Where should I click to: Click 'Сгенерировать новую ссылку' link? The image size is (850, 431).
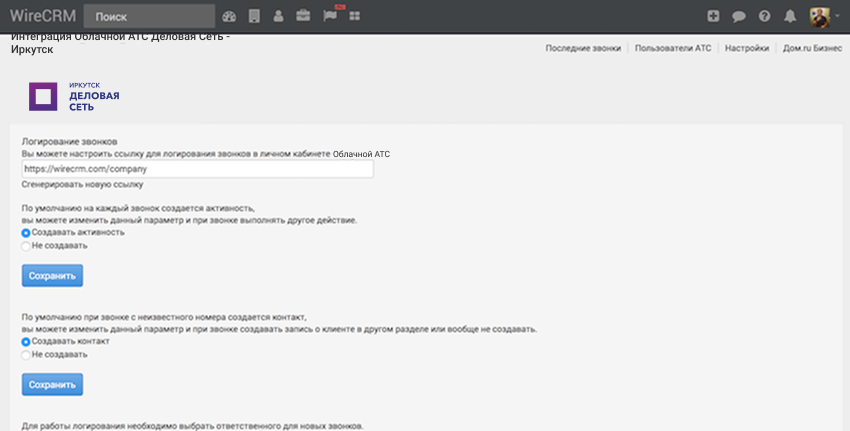click(x=82, y=184)
